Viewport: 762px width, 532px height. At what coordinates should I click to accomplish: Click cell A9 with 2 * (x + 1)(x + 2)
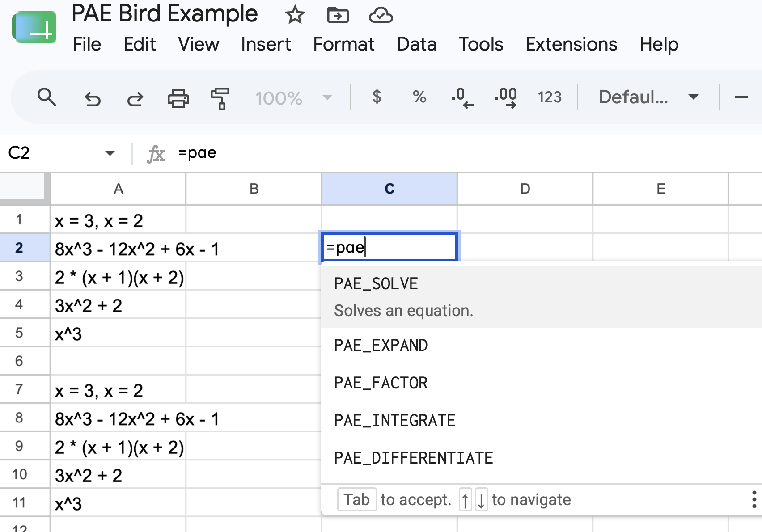point(118,446)
